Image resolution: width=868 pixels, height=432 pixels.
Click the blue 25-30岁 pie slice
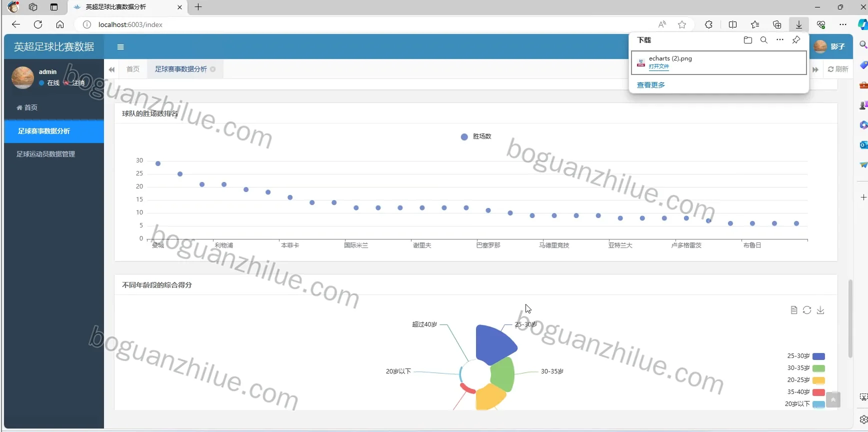[x=493, y=344]
